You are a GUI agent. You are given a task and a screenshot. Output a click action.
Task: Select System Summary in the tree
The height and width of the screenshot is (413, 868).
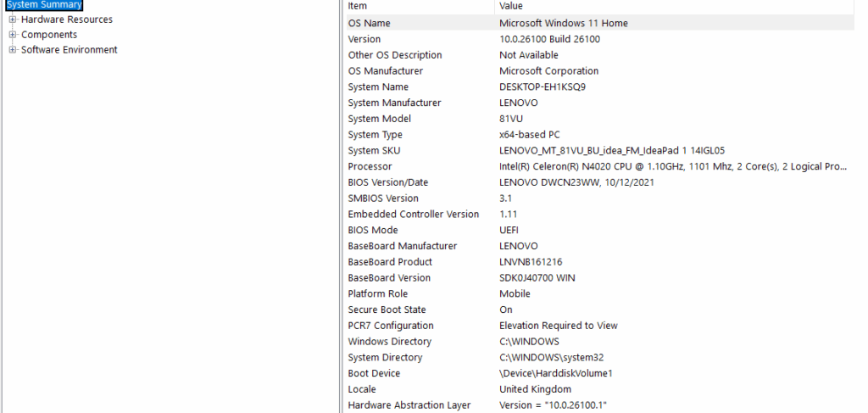click(x=43, y=5)
